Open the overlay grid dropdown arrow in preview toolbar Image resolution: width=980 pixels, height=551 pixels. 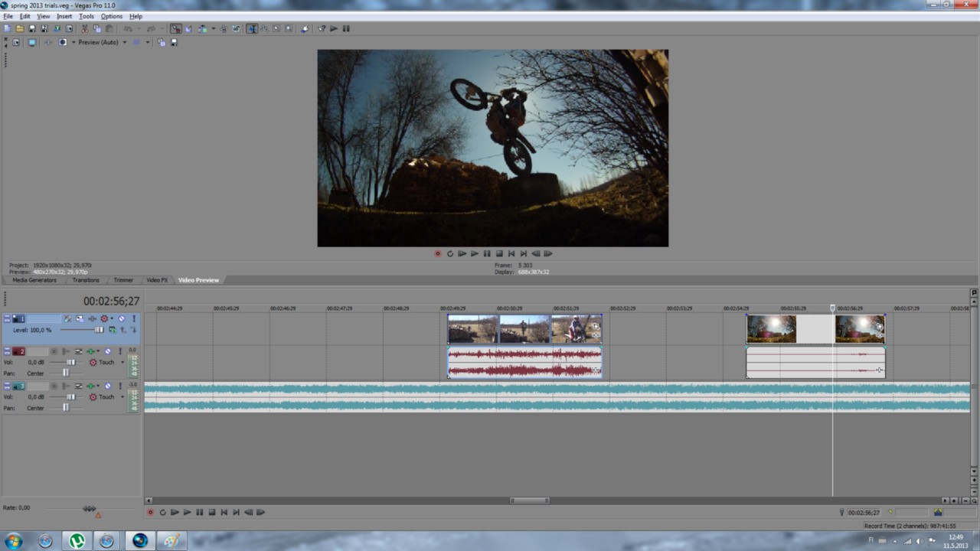pos(148,43)
